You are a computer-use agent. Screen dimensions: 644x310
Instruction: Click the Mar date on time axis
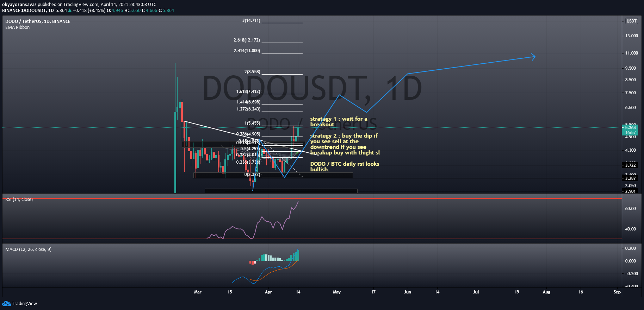click(x=198, y=292)
